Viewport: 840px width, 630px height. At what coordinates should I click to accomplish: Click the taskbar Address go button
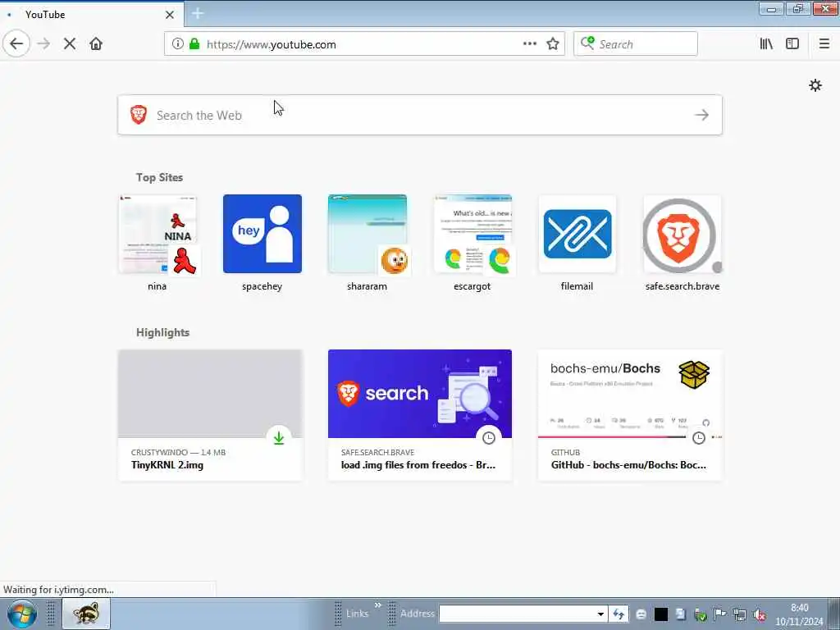[x=619, y=614]
